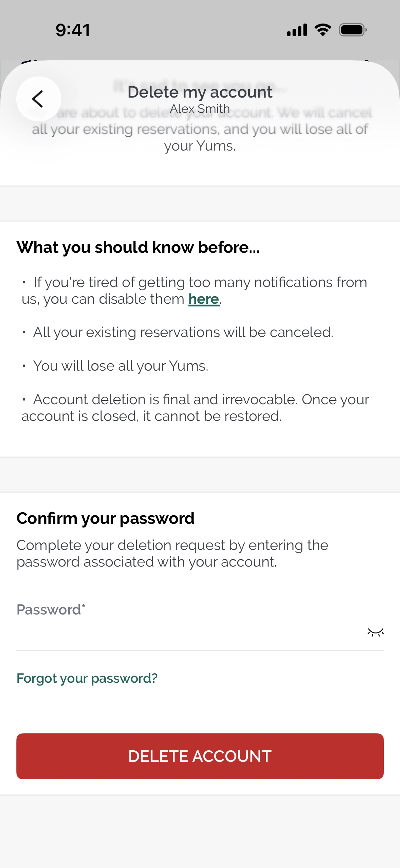Click 'You will lose all your Yums' bullet

(121, 366)
